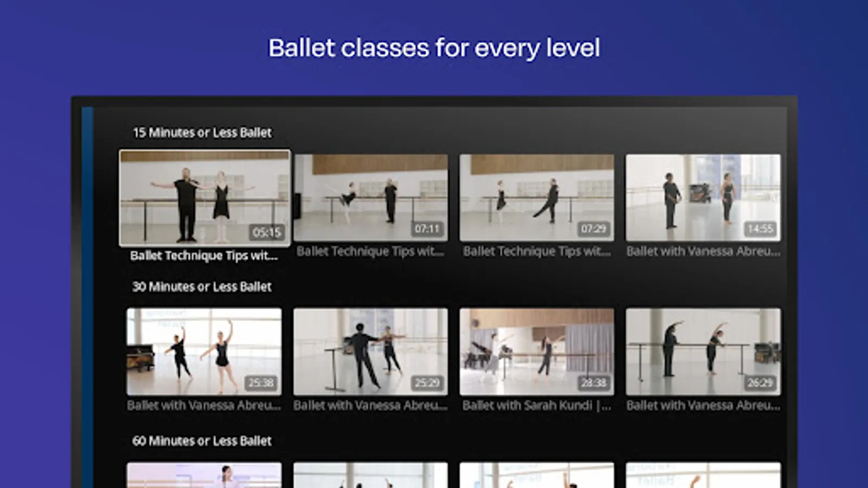Click the 28:38 duration badge
Viewport: 868px width, 488px height.
tap(593, 383)
